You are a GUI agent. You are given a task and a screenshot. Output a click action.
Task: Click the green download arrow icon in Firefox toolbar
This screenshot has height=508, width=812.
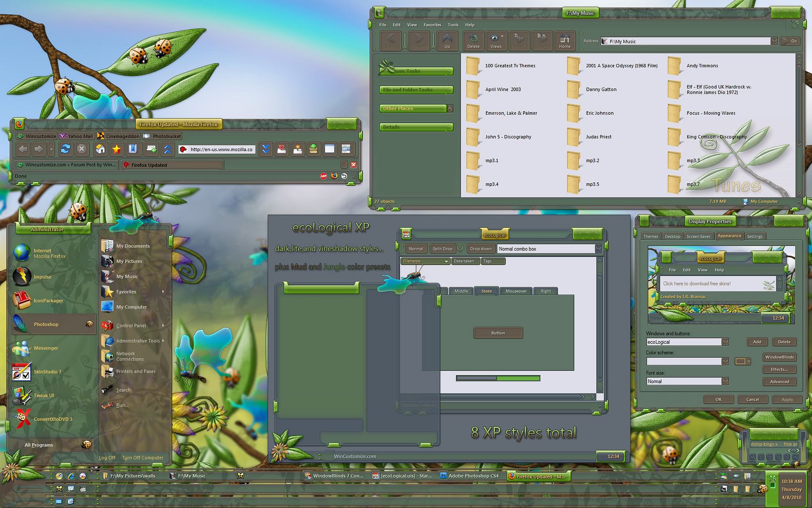pyautogui.click(x=313, y=149)
